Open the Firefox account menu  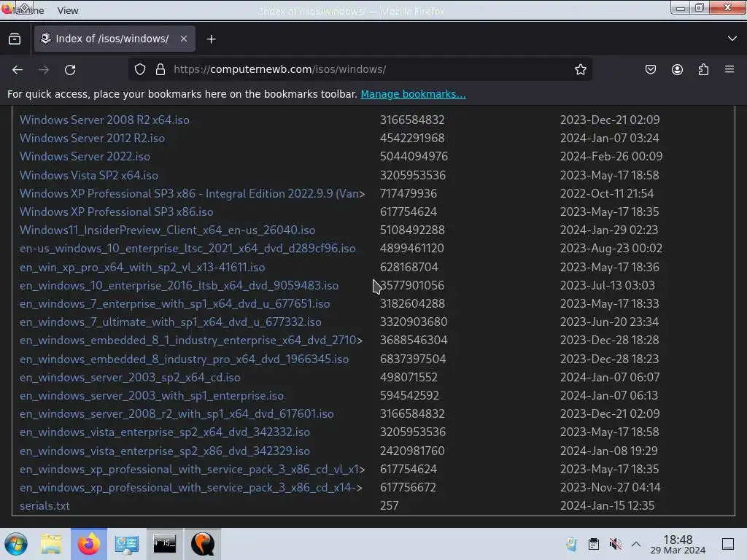click(677, 69)
